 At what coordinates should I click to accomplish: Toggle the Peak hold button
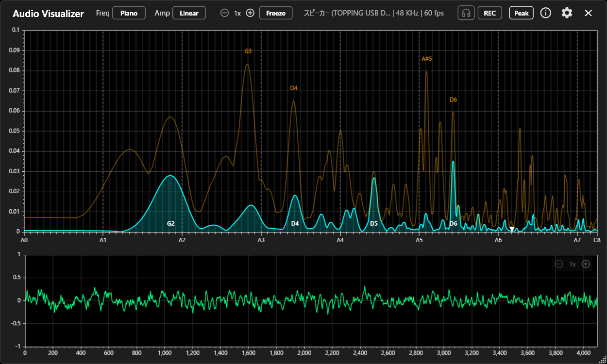(x=522, y=13)
